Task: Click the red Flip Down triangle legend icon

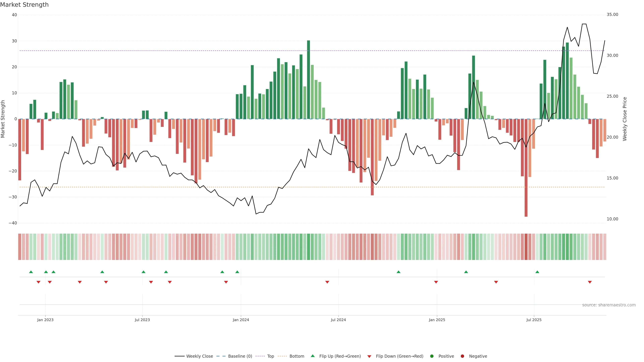Action: (369, 356)
